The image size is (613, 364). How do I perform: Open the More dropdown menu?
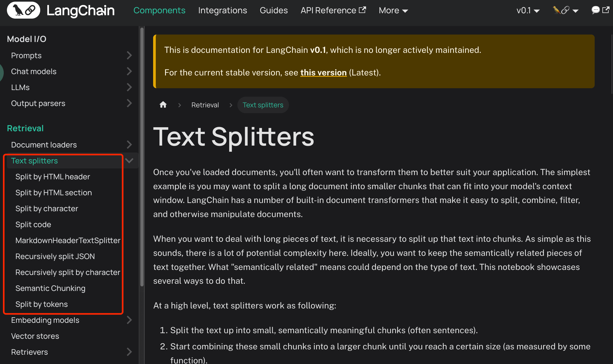point(393,10)
